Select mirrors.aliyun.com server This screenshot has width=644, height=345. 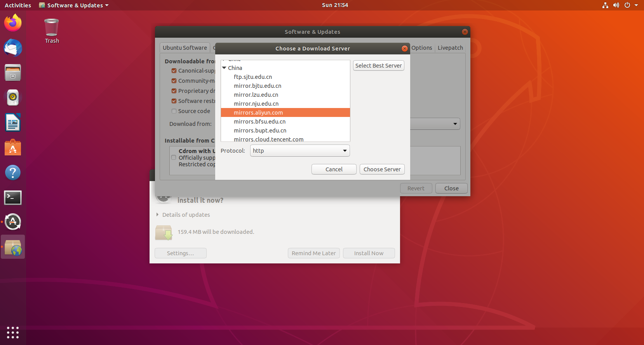click(285, 113)
